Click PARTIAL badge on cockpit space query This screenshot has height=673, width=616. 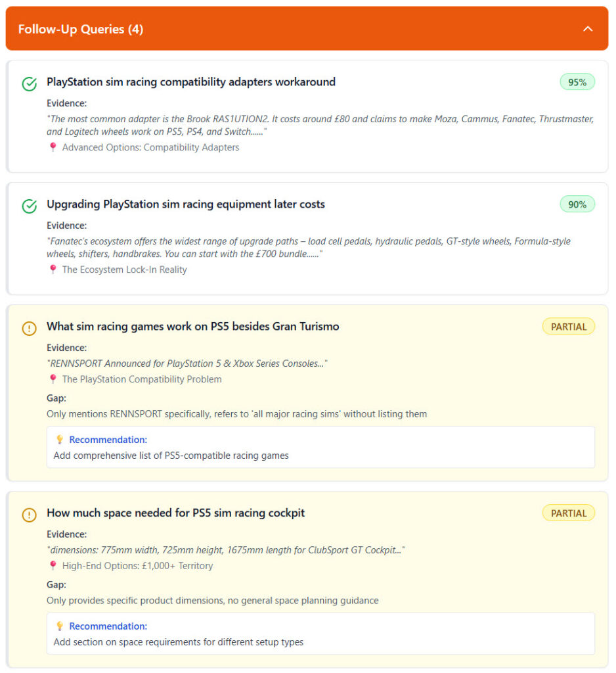tap(568, 513)
